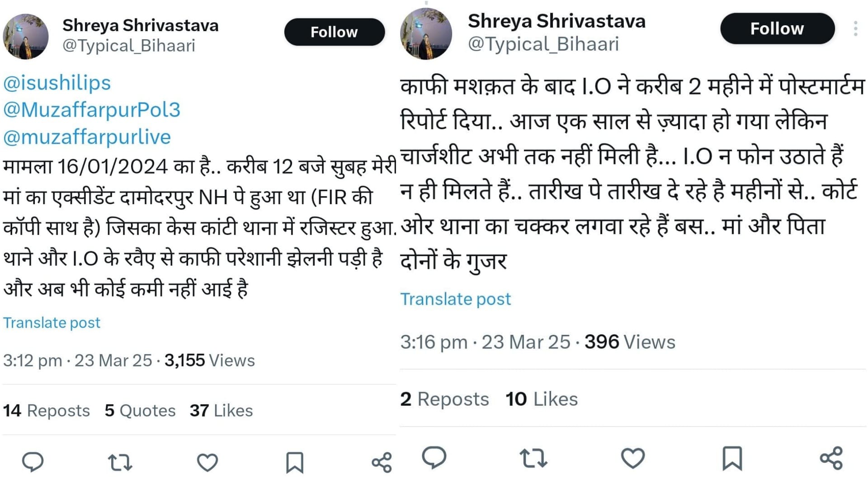
Task: Bookmark the right post
Action: pos(732,458)
